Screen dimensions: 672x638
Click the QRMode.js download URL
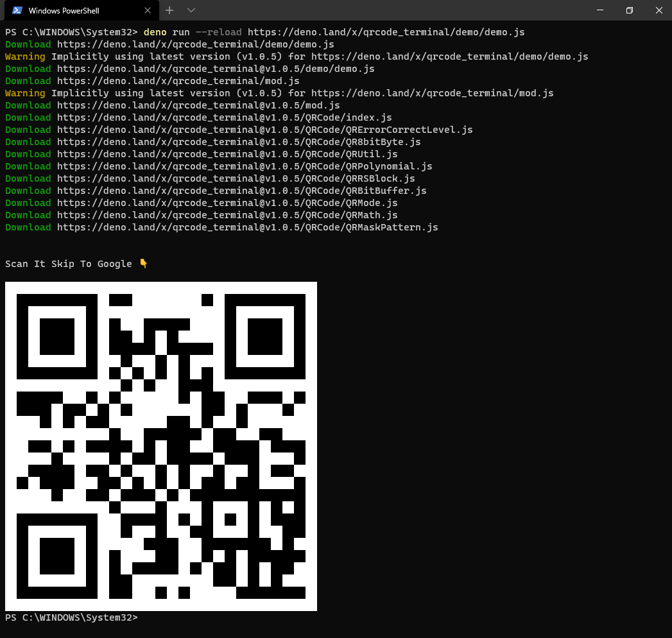pyautogui.click(x=227, y=203)
